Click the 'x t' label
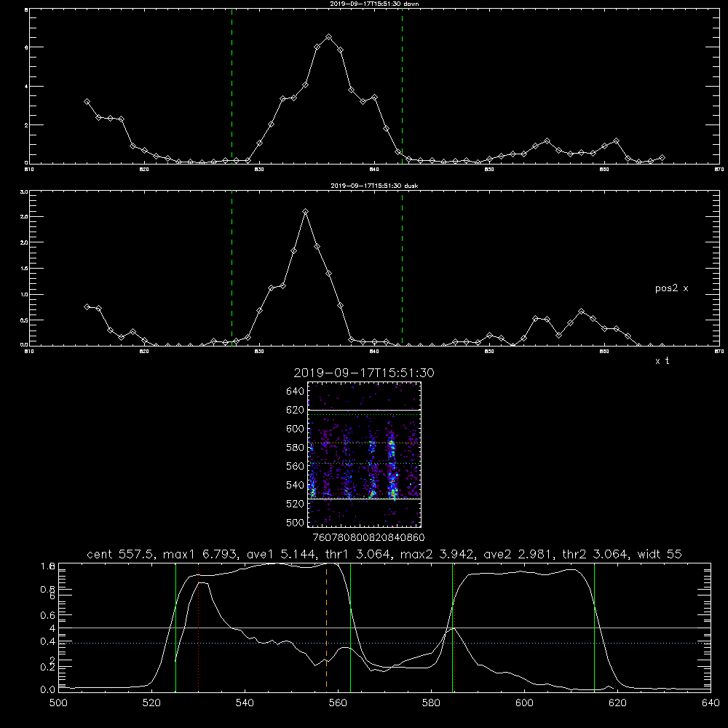728x728 pixels. pos(662,361)
